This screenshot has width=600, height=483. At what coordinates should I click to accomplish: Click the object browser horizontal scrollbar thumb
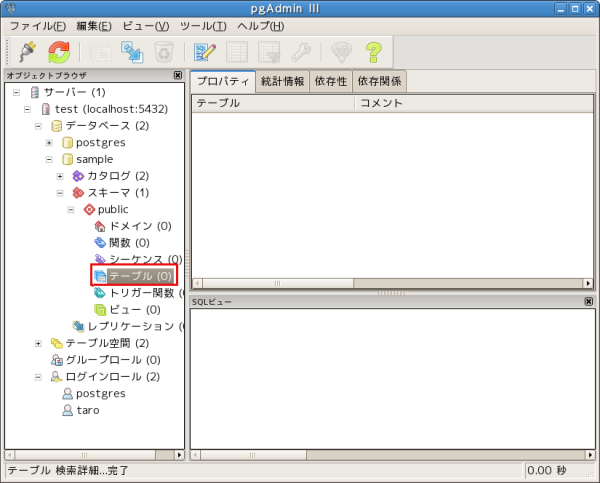(x=85, y=455)
